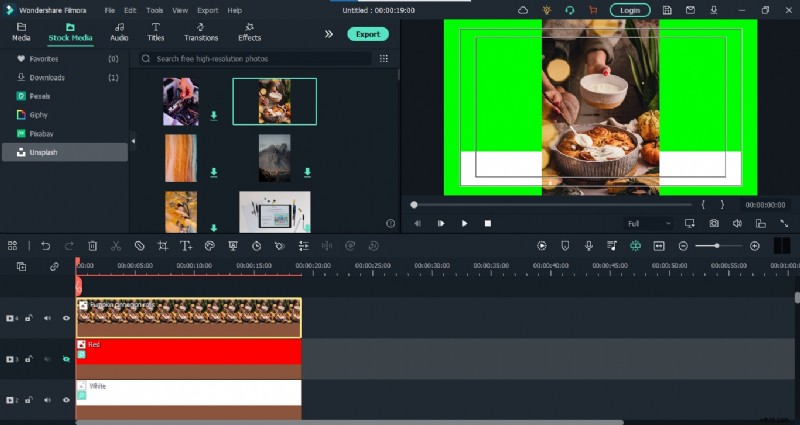Switch to the Effects tab
The height and width of the screenshot is (425, 800).
[249, 32]
